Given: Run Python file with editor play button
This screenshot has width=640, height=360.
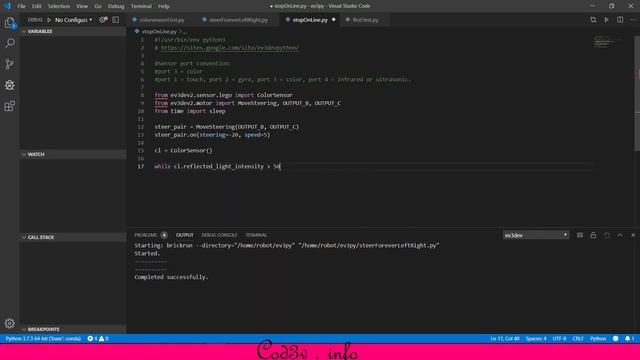Looking at the screenshot, I should click(607, 20).
